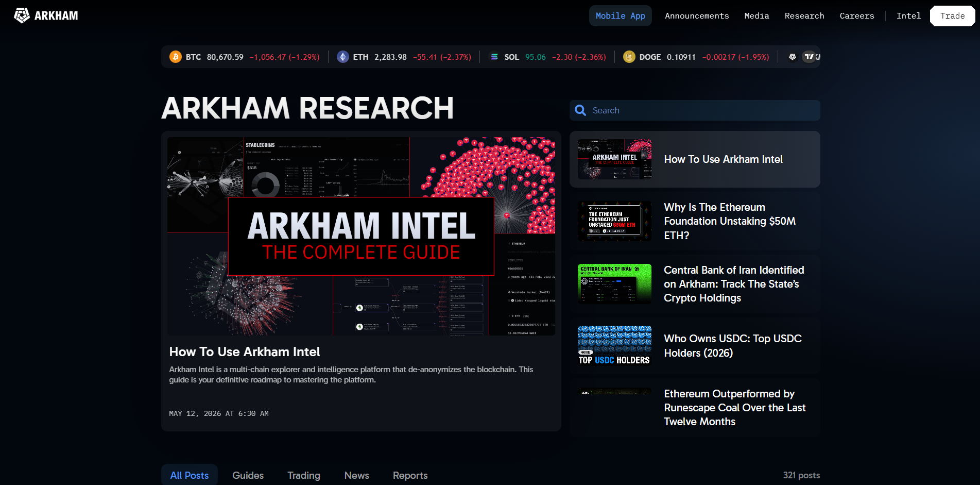
Task: Click the Arkham token icon in ticker
Action: coord(793,57)
